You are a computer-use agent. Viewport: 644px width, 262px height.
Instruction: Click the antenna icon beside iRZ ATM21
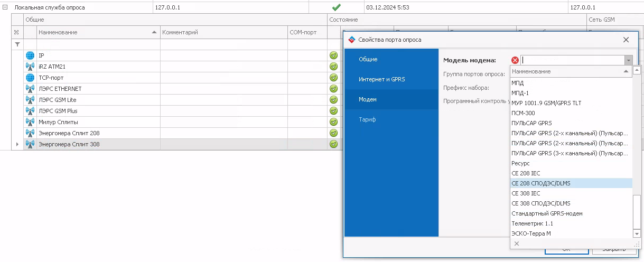[30, 67]
